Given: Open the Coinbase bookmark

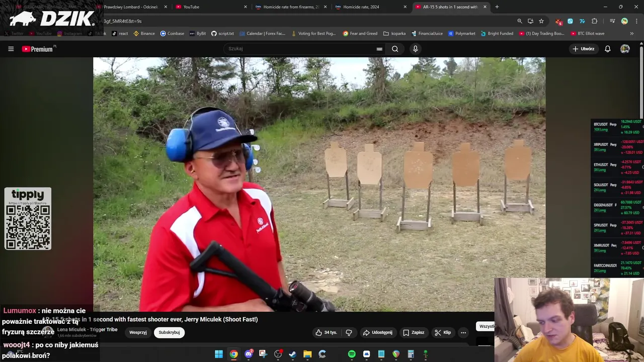Looking at the screenshot, I should (x=172, y=34).
